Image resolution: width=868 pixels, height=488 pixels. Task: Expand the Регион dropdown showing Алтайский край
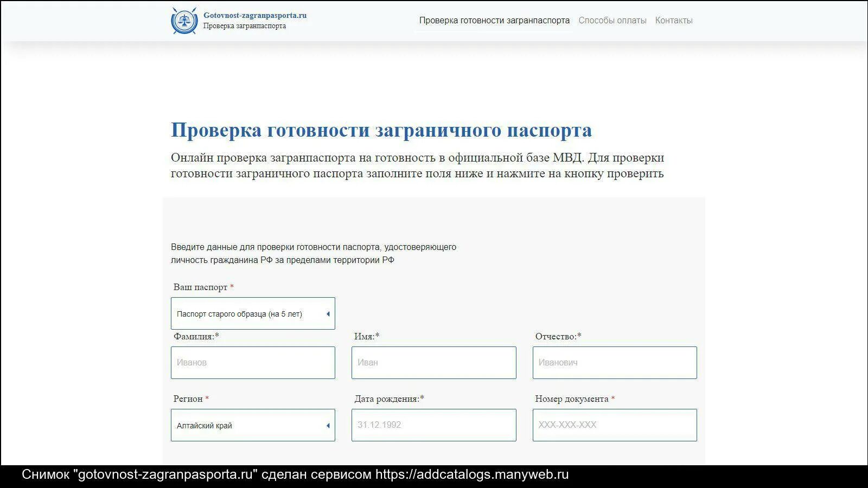coord(253,425)
